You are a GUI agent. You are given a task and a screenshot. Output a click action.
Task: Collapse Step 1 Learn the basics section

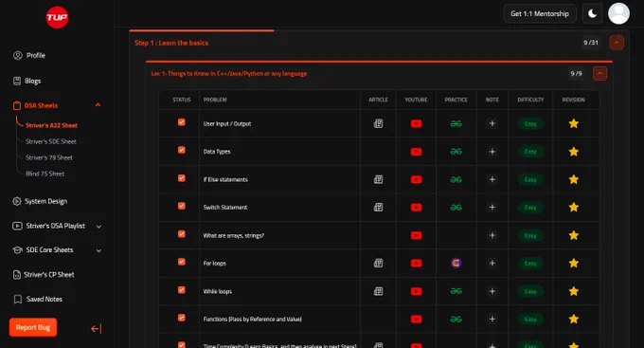pos(617,43)
